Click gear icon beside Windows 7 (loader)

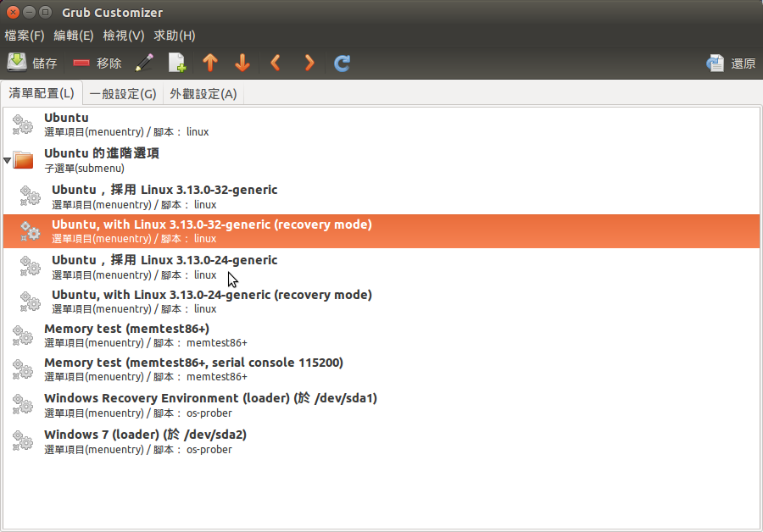coord(22,441)
